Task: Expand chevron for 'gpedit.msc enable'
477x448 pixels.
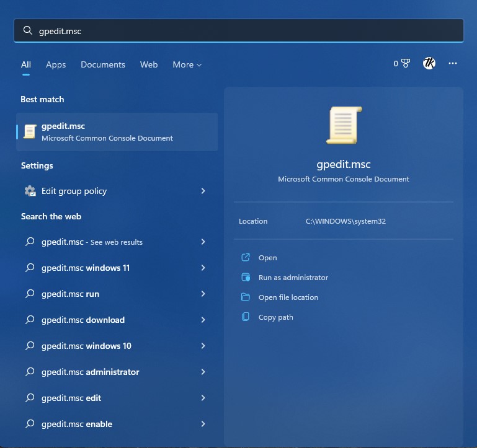Action: pos(203,424)
